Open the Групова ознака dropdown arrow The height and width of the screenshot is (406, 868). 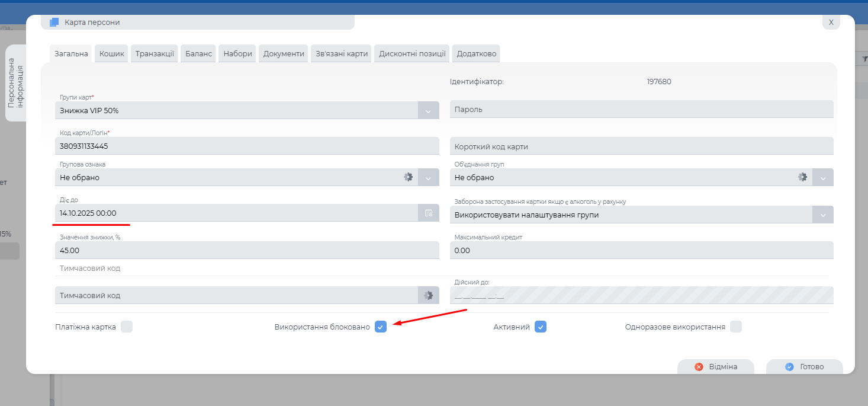pos(429,177)
